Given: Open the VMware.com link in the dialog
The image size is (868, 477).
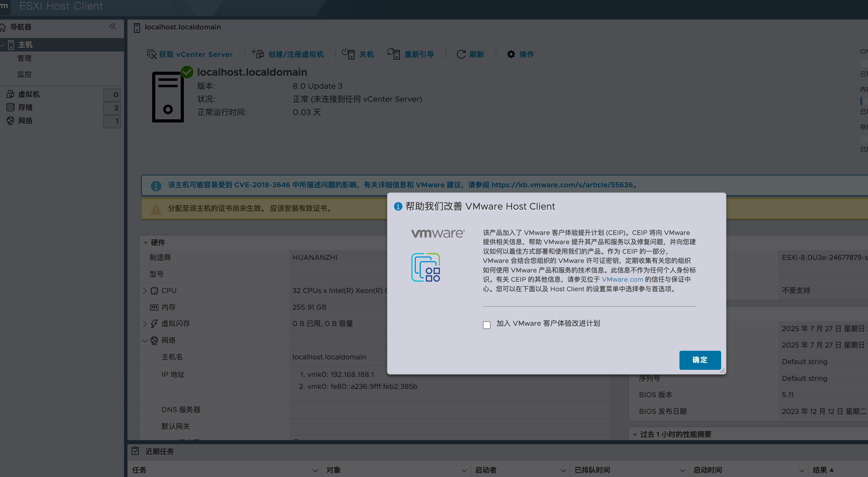Looking at the screenshot, I should coord(622,279).
